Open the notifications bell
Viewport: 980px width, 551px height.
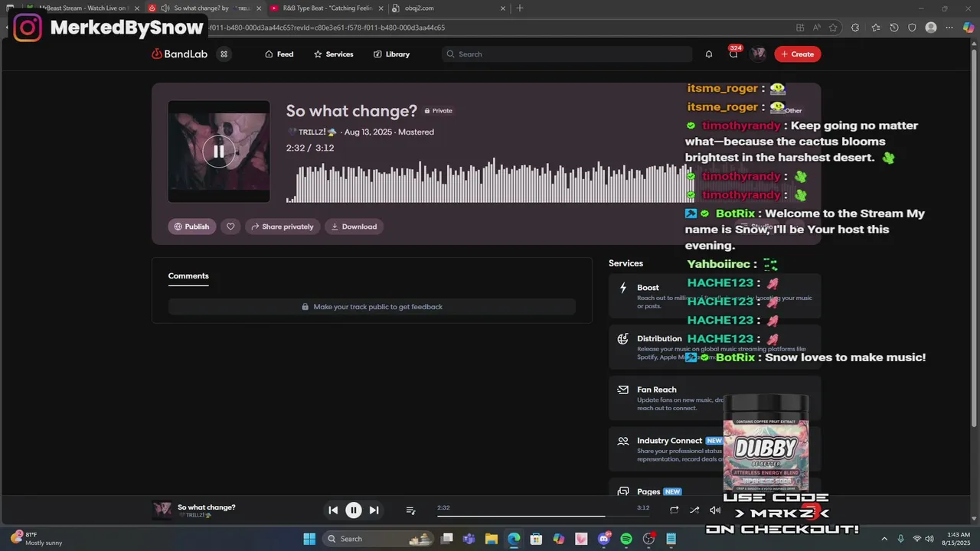click(709, 54)
